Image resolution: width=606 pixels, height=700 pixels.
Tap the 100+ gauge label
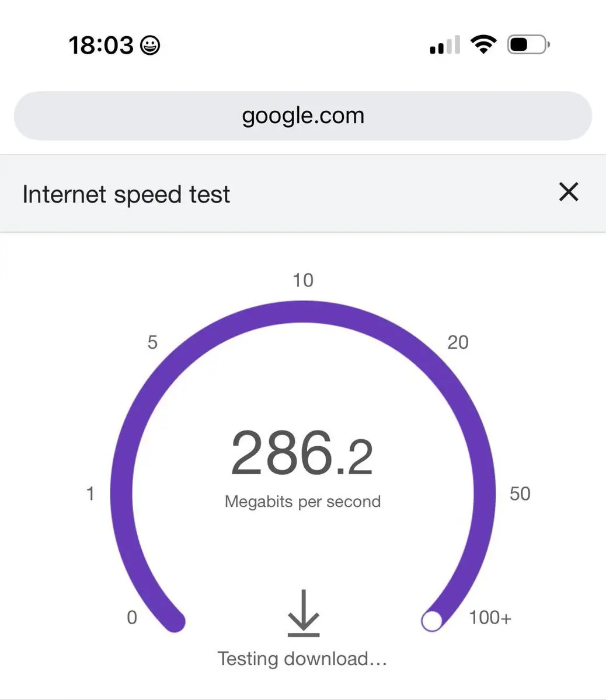[x=490, y=617]
